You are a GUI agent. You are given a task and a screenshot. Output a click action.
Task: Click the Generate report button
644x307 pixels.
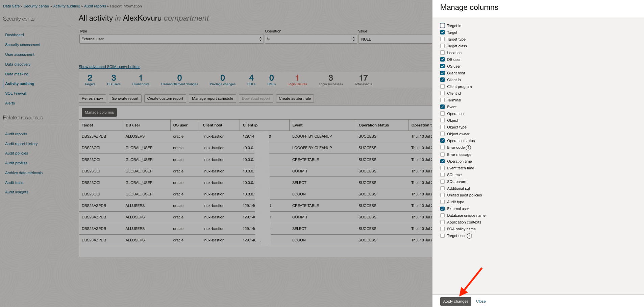(x=125, y=98)
